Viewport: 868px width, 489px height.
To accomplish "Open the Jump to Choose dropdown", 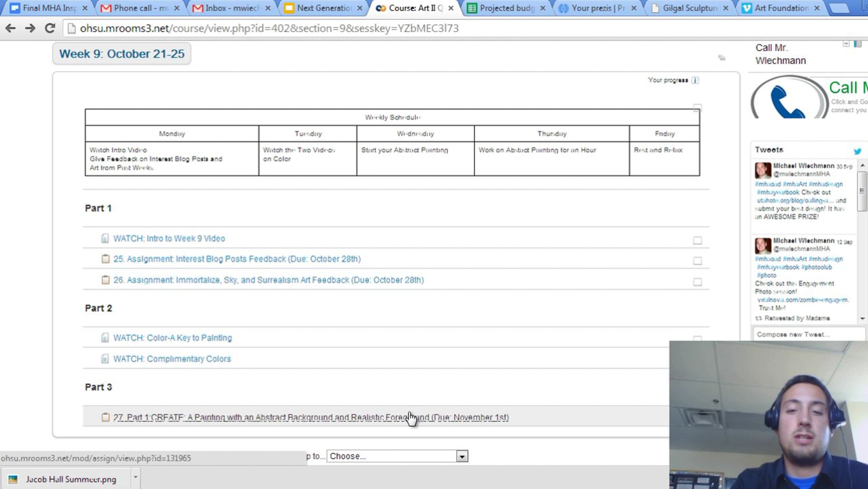I will (397, 456).
